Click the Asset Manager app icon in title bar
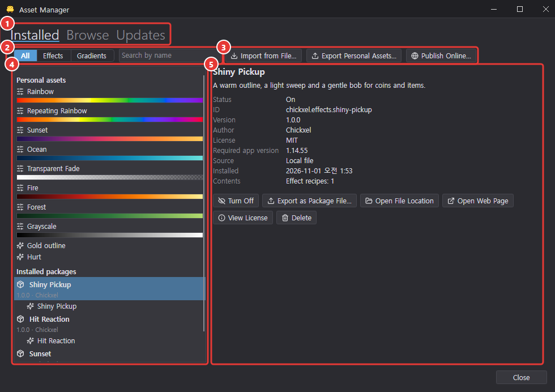Image resolution: width=555 pixels, height=392 pixels. point(10,9)
